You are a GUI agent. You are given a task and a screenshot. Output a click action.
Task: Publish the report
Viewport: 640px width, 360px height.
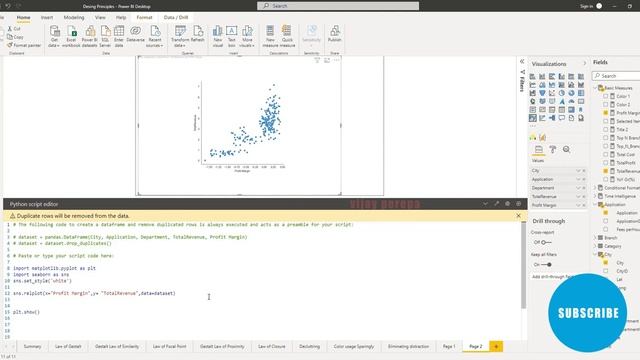(x=334, y=34)
